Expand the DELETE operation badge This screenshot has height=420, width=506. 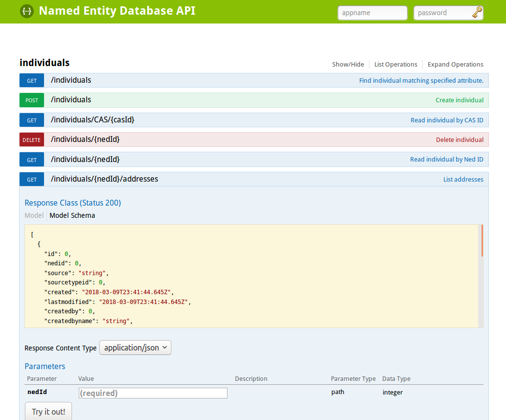click(32, 140)
